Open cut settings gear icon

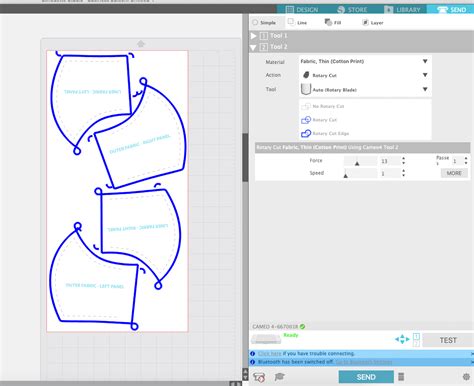coord(466,377)
